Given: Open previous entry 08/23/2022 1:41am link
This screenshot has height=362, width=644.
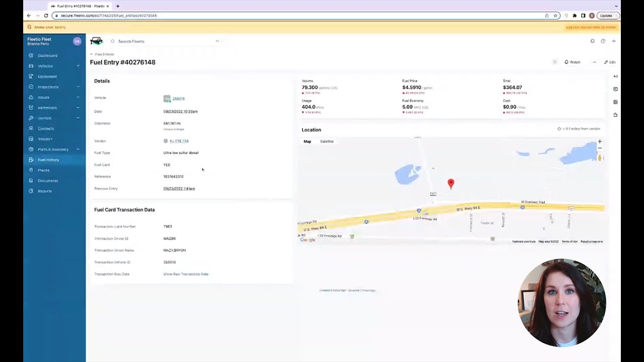Looking at the screenshot, I should pos(179,189).
